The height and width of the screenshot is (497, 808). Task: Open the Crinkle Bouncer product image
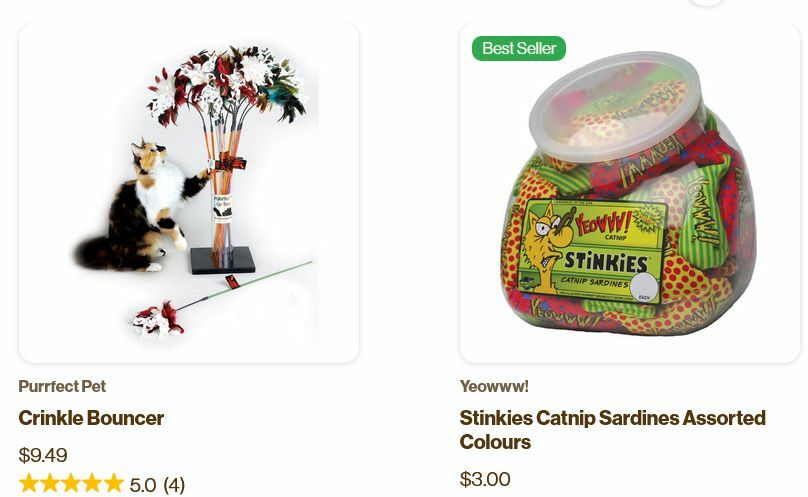pos(189,193)
